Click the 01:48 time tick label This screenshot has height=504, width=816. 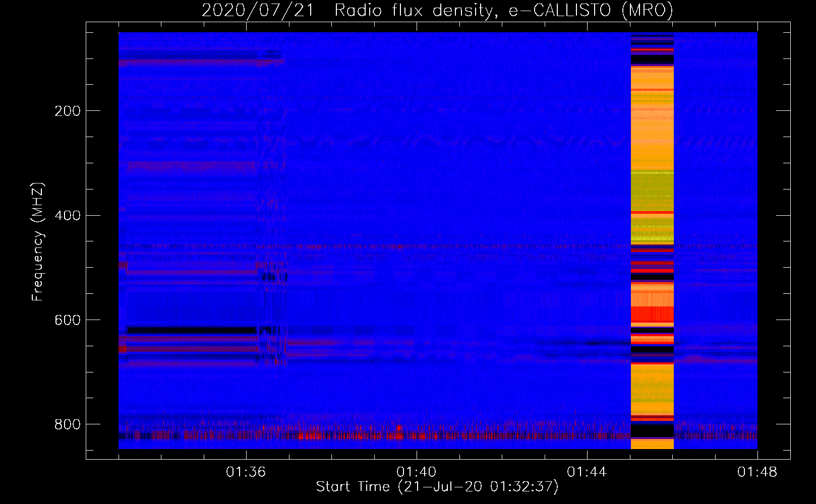[x=757, y=472]
